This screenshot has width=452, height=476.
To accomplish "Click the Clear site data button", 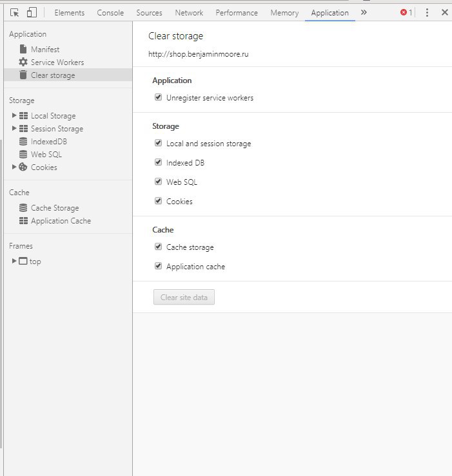I will [x=184, y=297].
